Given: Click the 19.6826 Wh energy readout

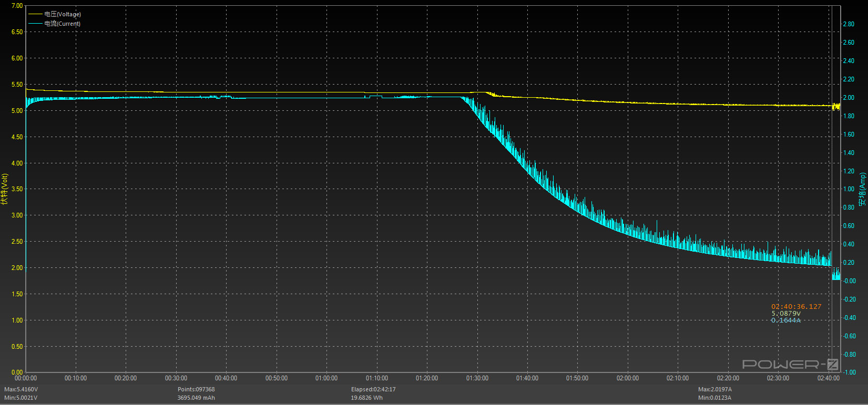Looking at the screenshot, I should 367,398.
